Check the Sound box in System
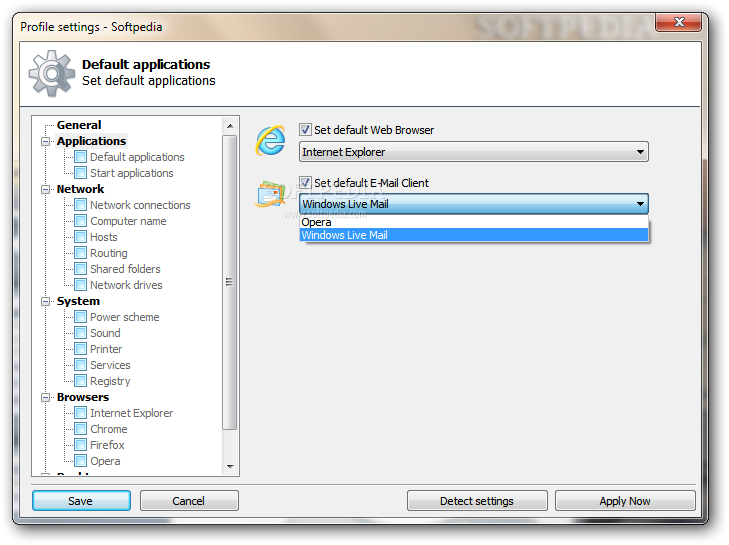 point(80,333)
